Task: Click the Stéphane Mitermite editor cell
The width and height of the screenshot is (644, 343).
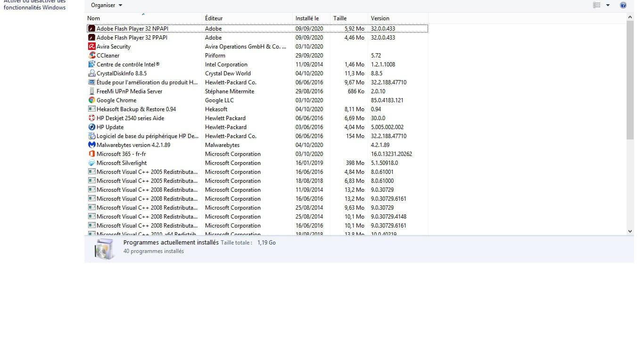Action: click(230, 91)
